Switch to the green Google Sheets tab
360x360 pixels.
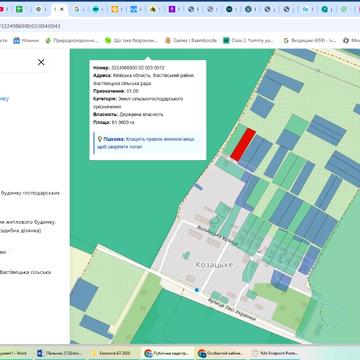(19, 9)
